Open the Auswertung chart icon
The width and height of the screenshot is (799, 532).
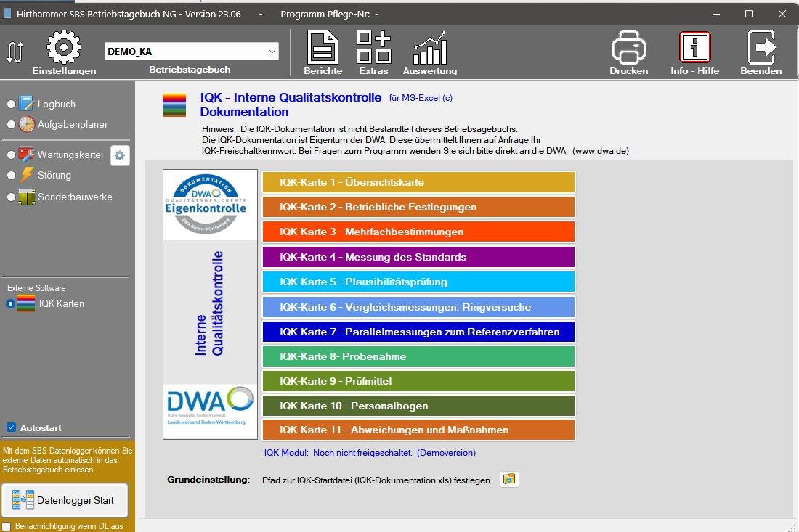tap(430, 48)
